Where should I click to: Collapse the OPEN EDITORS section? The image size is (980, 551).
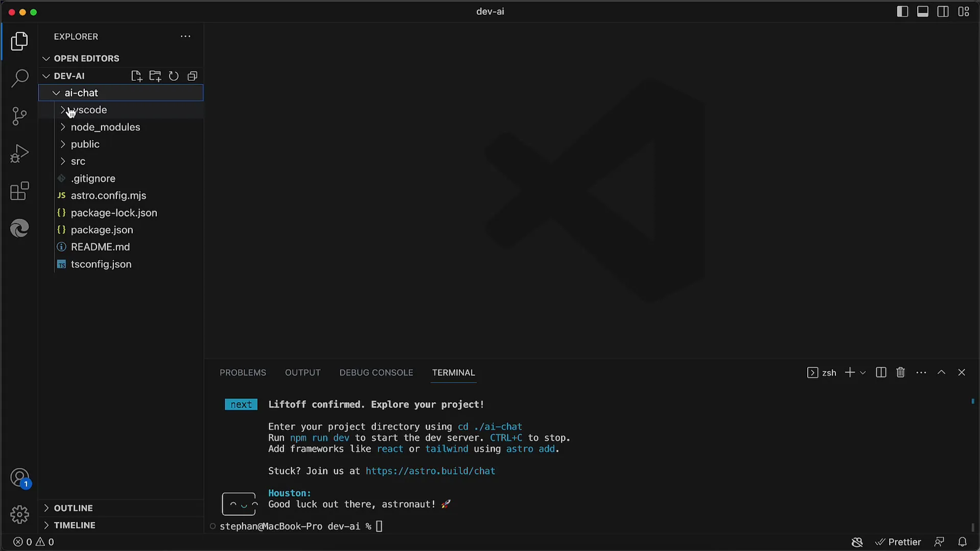point(121,58)
